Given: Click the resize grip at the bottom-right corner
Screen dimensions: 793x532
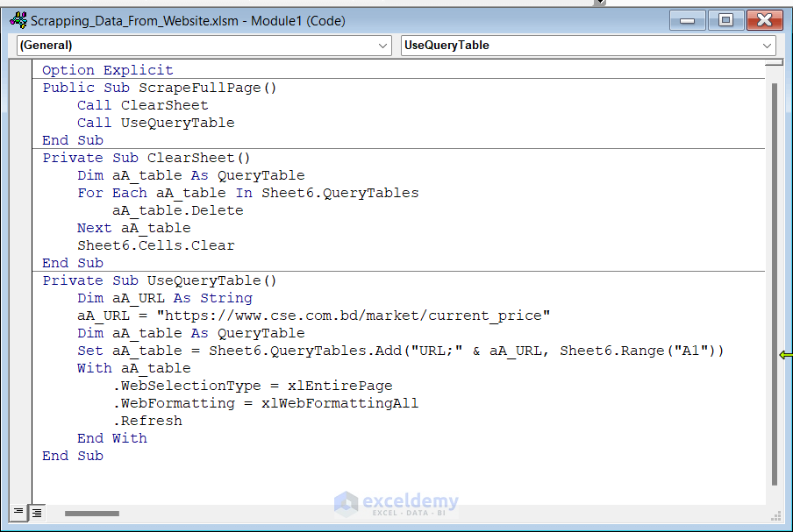Looking at the screenshot, I should click(775, 515).
